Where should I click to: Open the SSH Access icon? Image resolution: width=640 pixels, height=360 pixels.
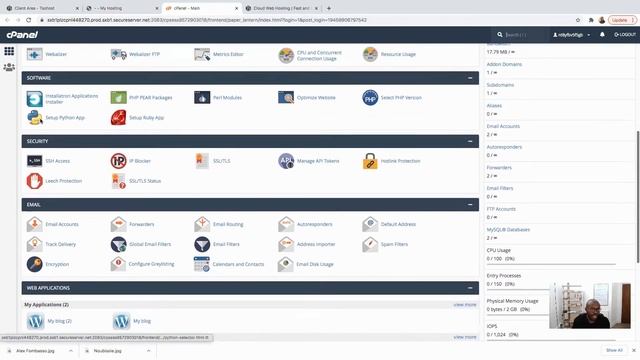click(x=35, y=161)
